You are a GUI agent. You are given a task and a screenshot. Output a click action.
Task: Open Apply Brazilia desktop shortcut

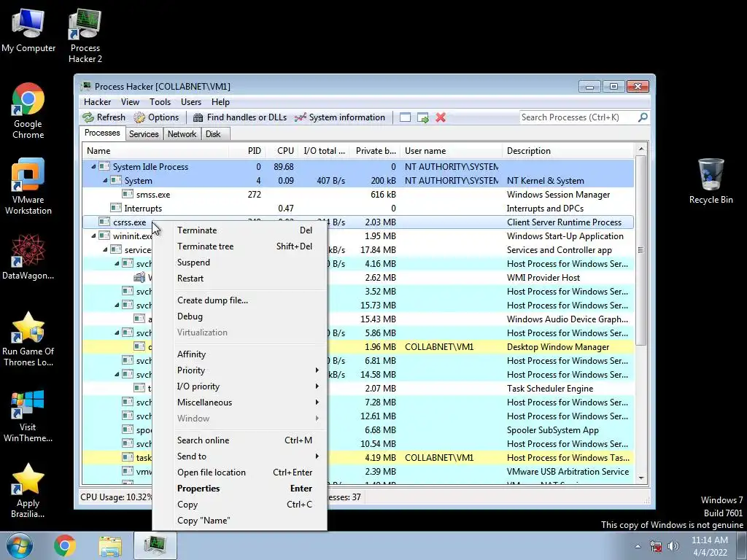[28, 491]
